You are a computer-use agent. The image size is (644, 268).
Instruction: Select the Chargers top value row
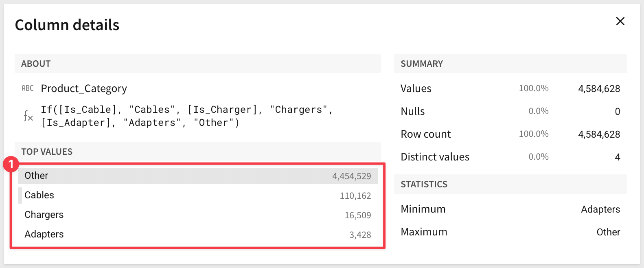197,215
